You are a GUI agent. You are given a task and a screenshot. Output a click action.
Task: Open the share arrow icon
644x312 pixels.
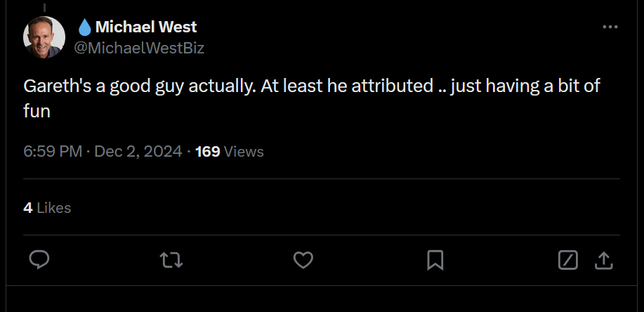point(603,261)
